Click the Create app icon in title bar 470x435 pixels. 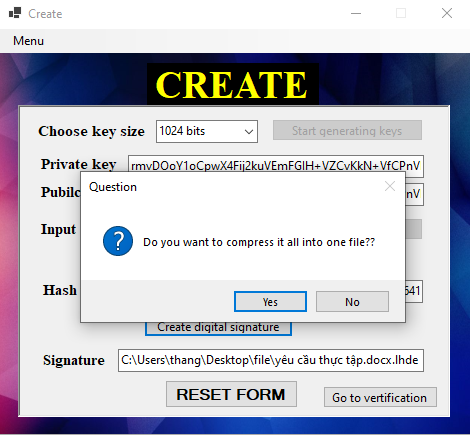tap(15, 13)
